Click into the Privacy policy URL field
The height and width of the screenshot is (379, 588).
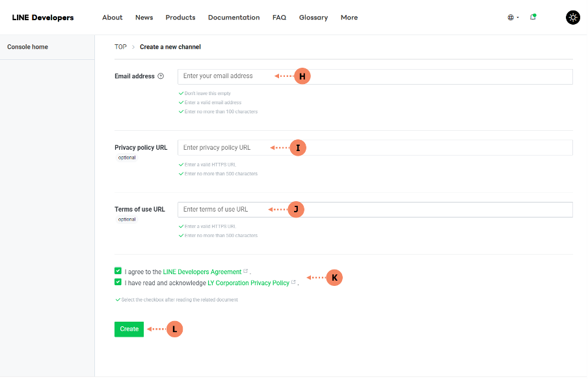(375, 148)
